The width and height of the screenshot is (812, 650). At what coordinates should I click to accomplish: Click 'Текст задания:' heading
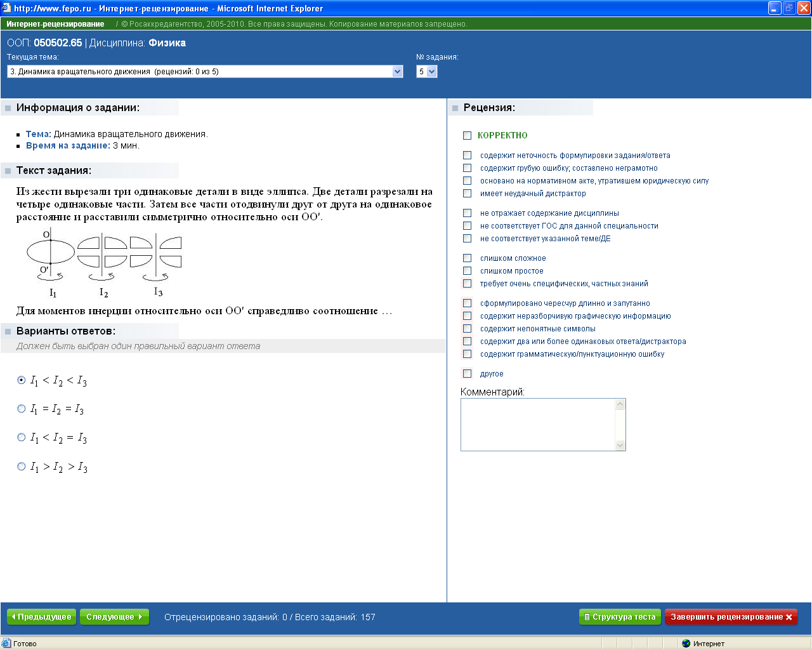point(54,171)
